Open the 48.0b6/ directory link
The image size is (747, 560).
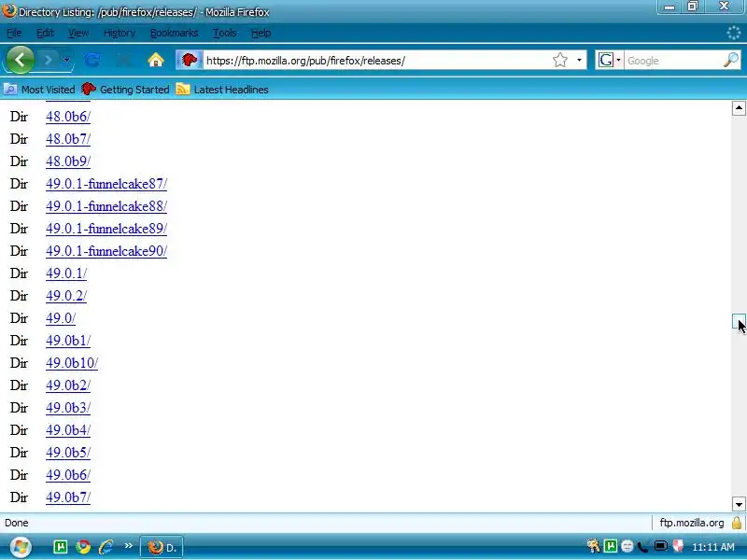pyautogui.click(x=68, y=117)
